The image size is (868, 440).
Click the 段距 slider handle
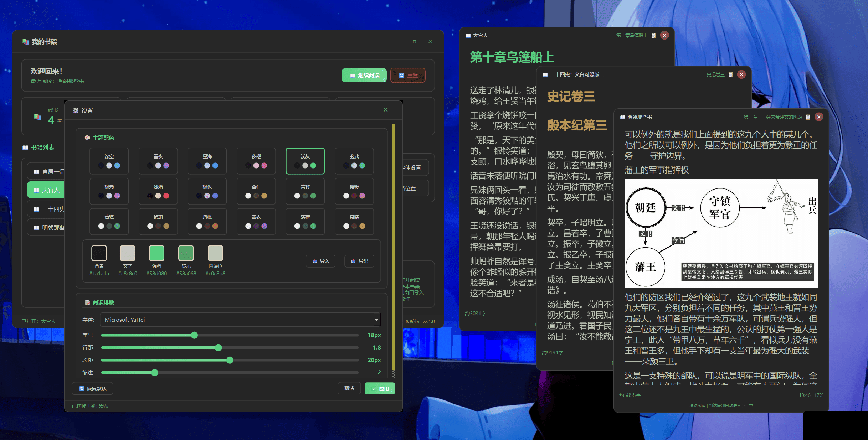230,360
